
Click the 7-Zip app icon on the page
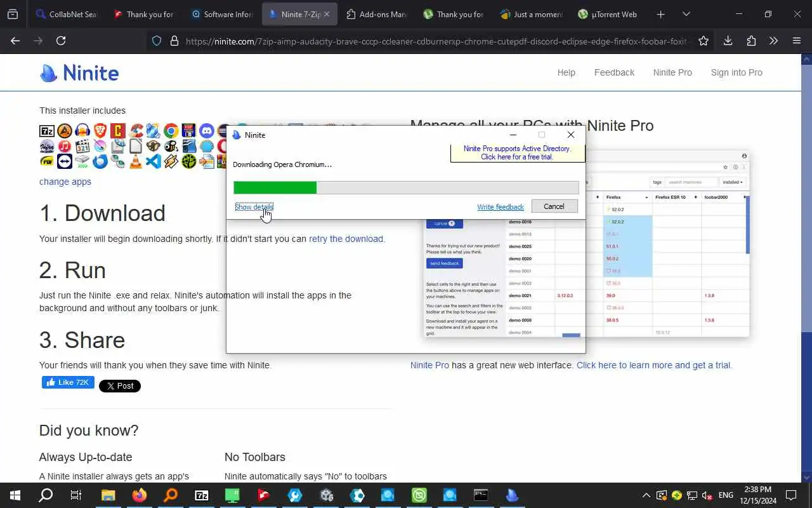coord(47,131)
